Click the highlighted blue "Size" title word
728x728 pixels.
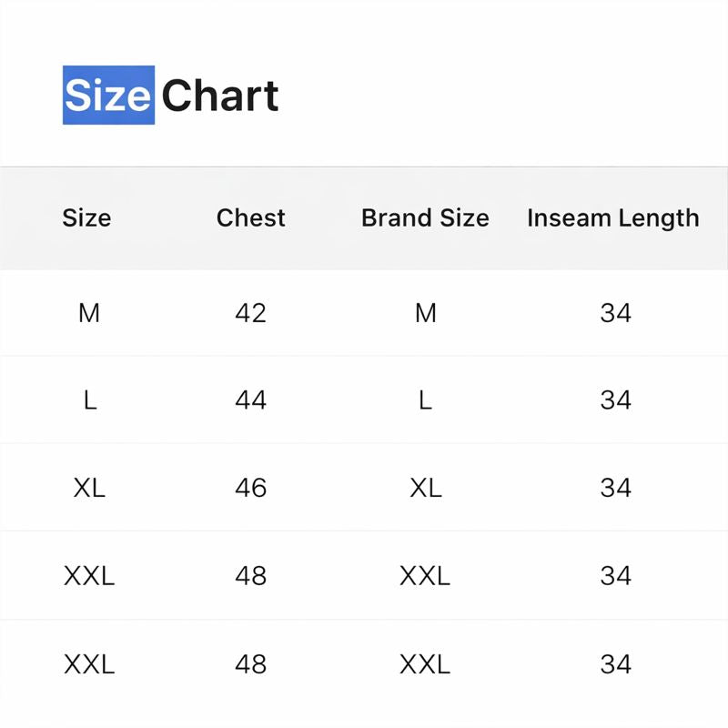coord(108,96)
